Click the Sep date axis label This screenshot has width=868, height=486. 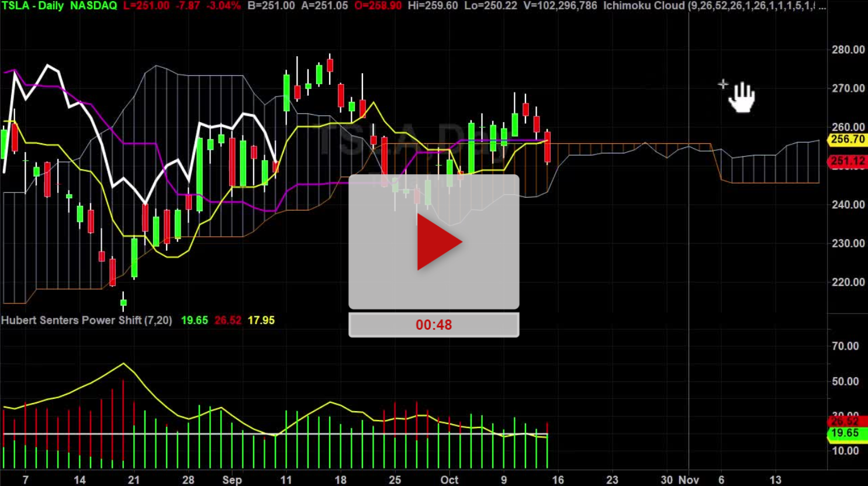[x=232, y=480]
